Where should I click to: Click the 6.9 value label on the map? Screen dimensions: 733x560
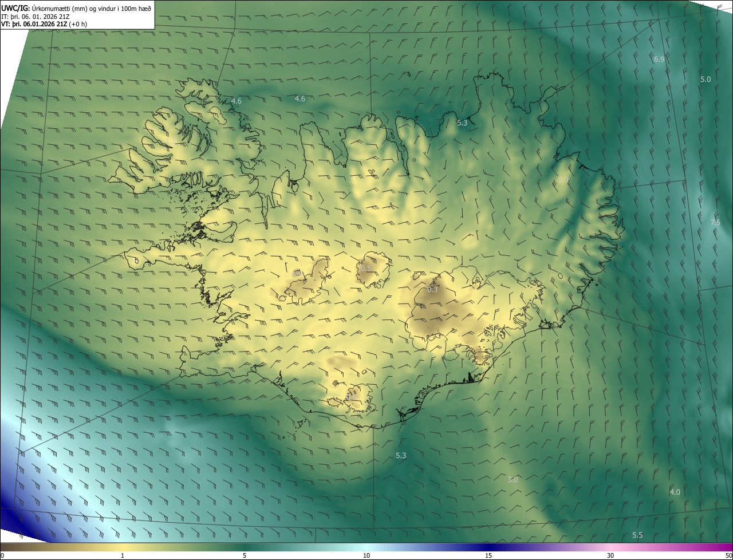[659, 60]
